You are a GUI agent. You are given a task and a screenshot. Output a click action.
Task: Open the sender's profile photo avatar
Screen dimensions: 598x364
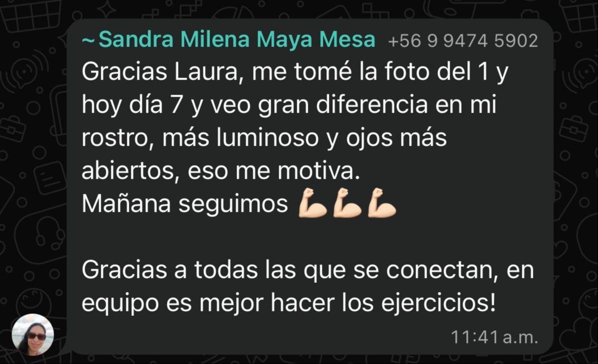click(x=33, y=334)
